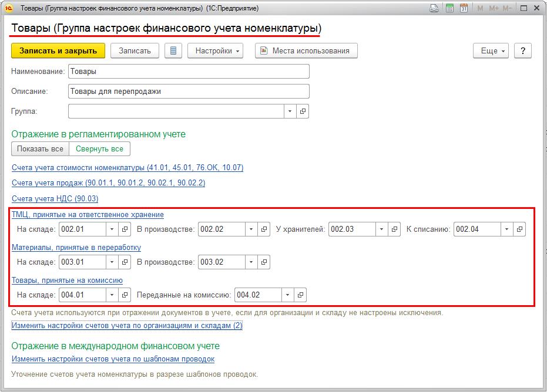547x392 pixels.
Task: Click the Записать button
Action: click(x=135, y=51)
